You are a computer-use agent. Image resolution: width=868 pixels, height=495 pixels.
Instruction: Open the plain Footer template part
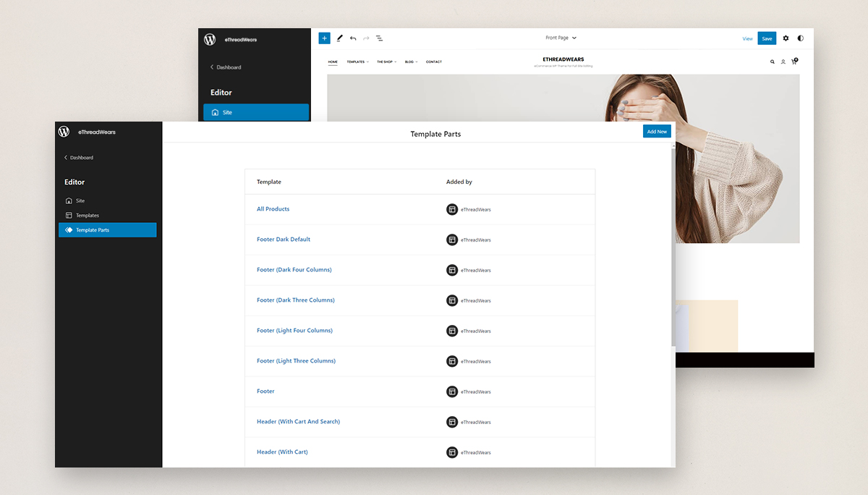point(265,392)
